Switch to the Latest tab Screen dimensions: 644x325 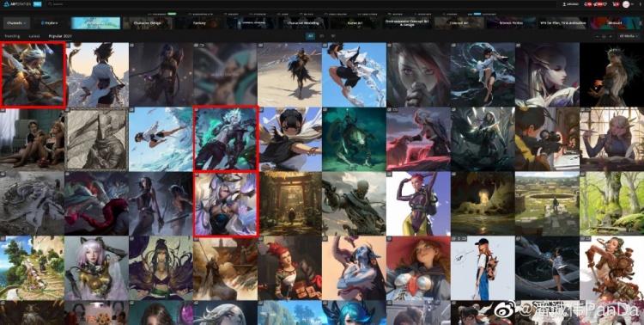click(x=34, y=36)
